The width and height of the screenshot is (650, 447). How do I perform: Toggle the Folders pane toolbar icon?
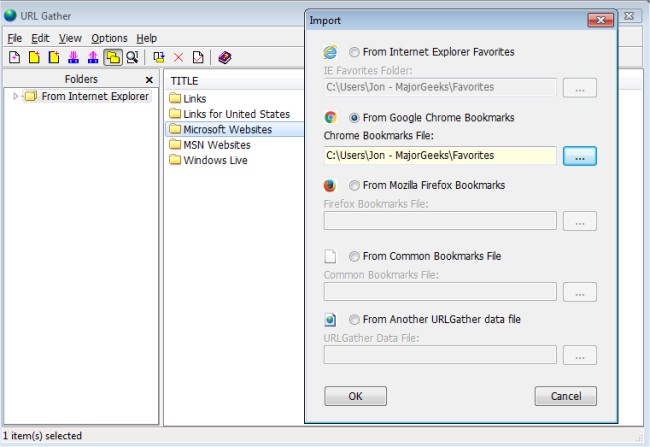(x=113, y=57)
